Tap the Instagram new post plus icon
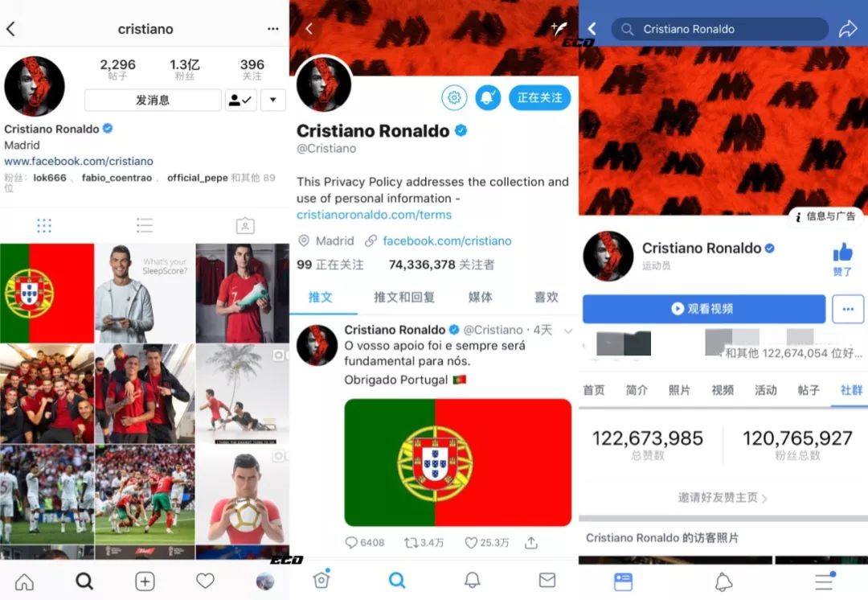Screen dimensions: 868x600 pos(145,582)
